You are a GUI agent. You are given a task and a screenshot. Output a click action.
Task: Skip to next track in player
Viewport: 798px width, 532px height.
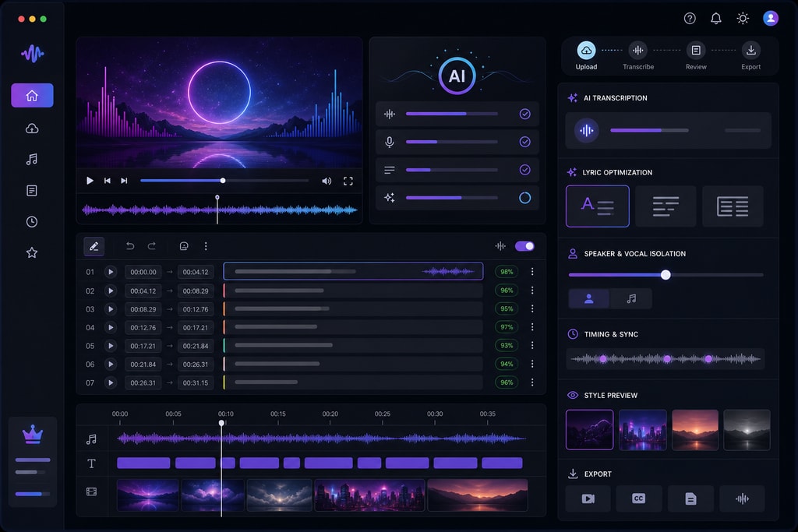[124, 181]
